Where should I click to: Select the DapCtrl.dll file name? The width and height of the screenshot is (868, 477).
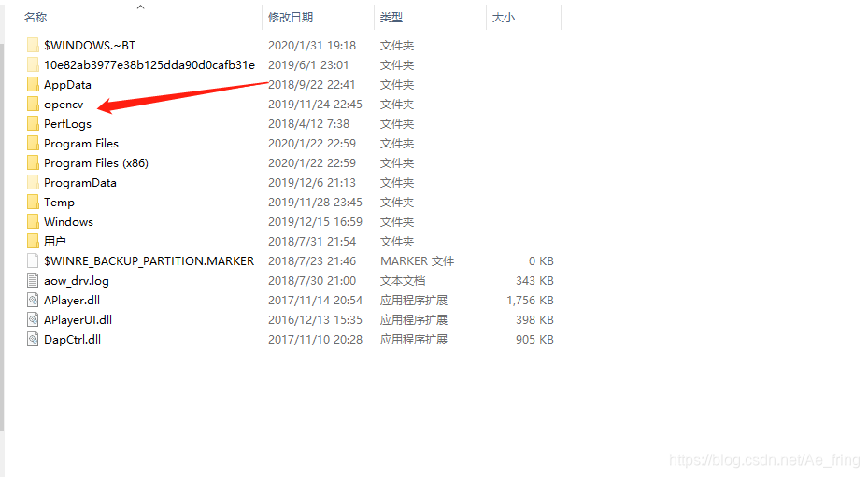point(73,339)
